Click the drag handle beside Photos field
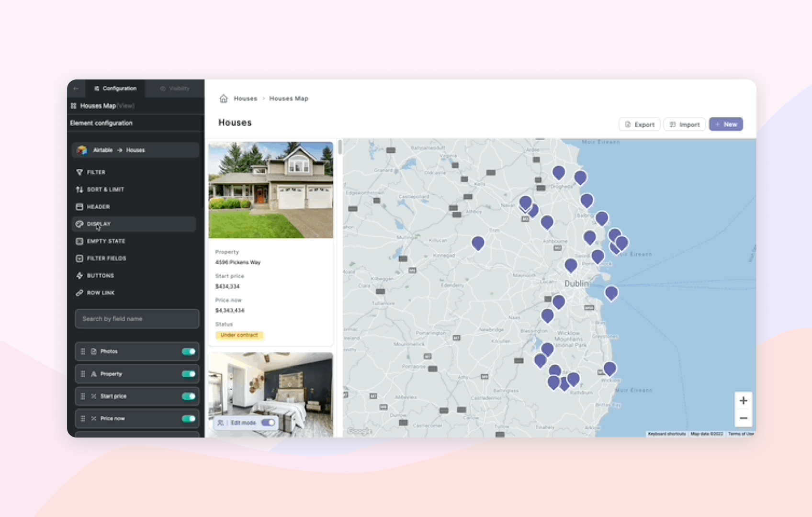 click(x=83, y=351)
